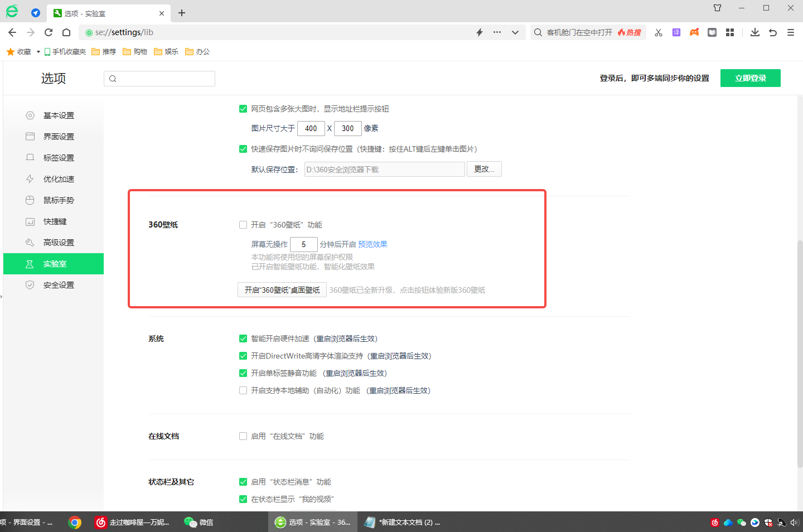Click the settings page vertical scrollbar
Viewport: 803px width, 532px height.
coord(800,354)
